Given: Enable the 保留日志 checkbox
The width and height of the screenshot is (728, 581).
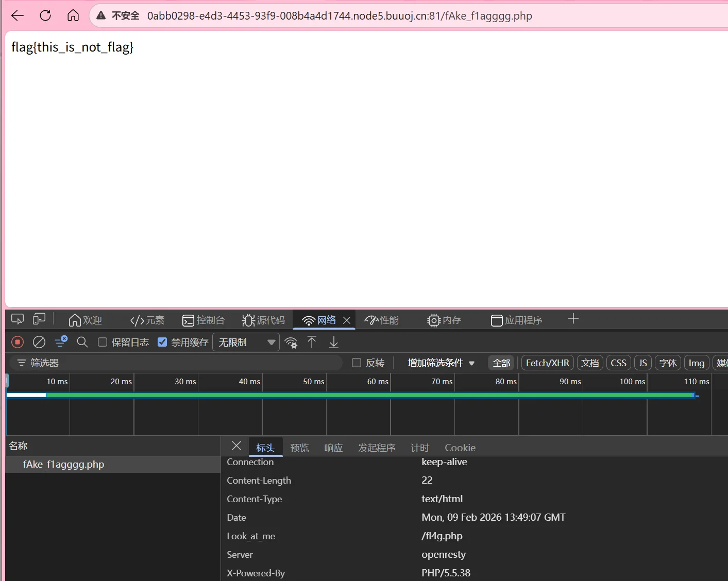Looking at the screenshot, I should 103,343.
